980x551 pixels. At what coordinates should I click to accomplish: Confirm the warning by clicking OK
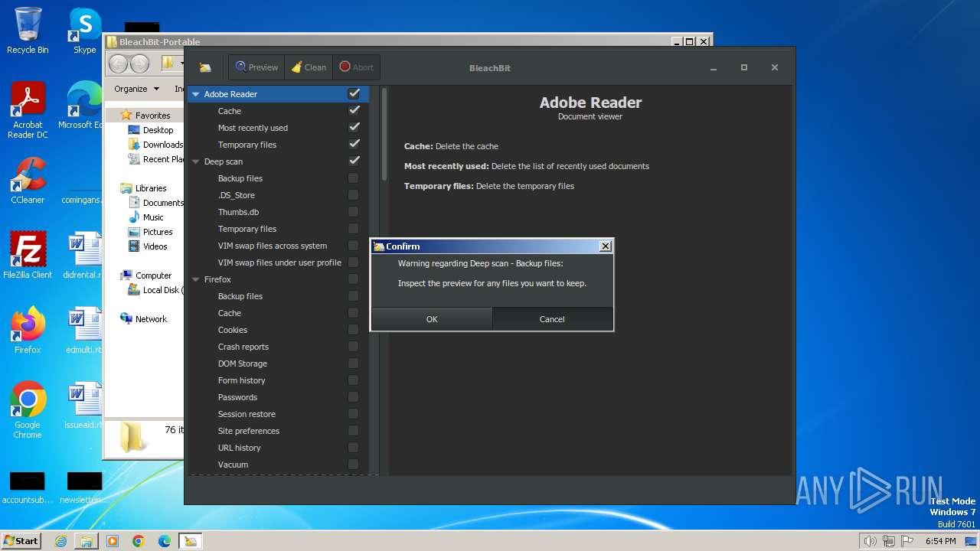pos(432,319)
